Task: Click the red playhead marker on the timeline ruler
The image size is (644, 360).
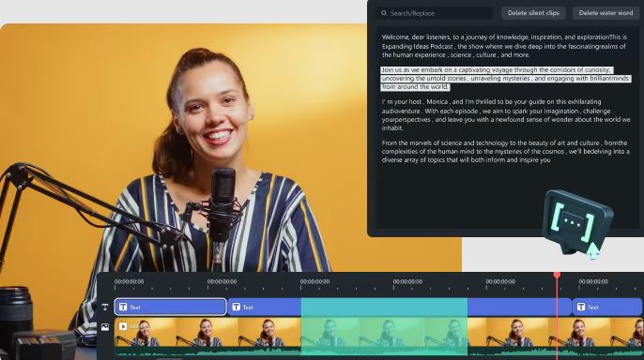Action: [x=557, y=275]
